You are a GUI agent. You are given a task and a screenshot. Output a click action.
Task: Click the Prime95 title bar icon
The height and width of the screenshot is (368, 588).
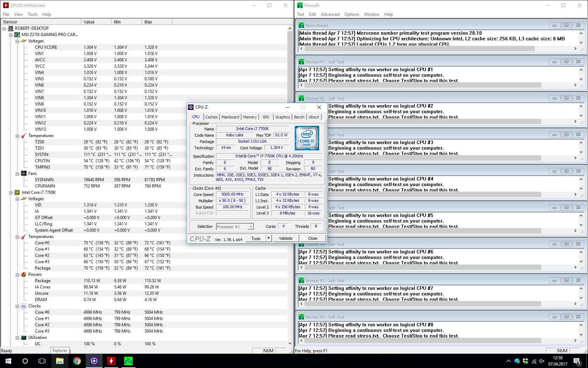tap(300, 5)
